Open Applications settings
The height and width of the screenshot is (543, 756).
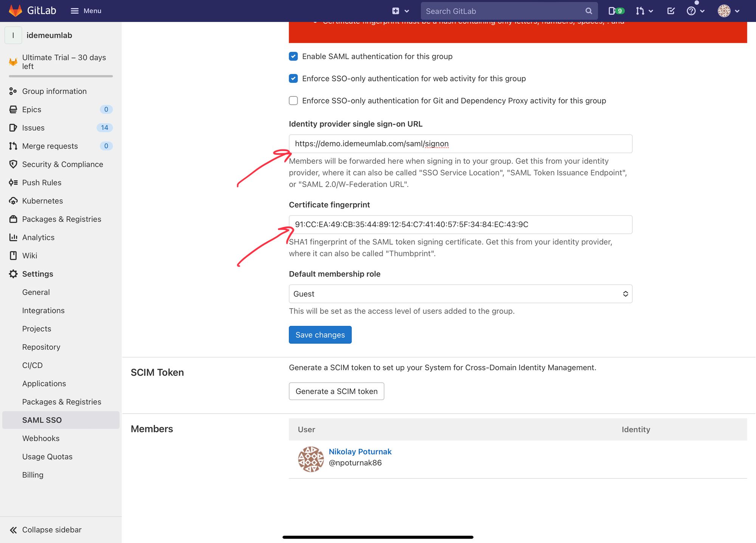pyautogui.click(x=44, y=383)
